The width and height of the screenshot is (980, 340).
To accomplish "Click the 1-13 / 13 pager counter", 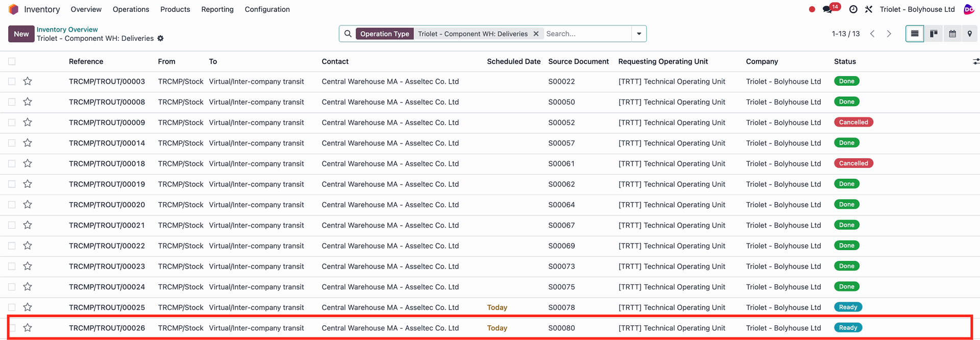I will click(846, 34).
